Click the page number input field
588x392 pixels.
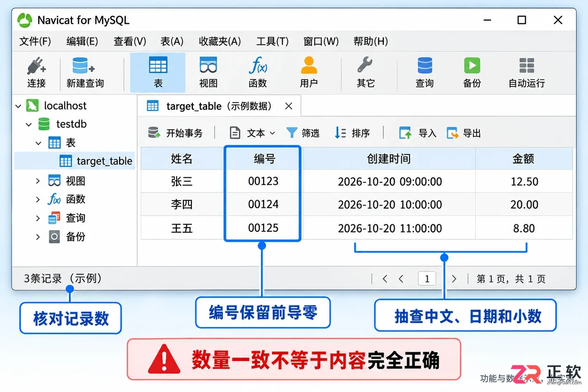point(427,279)
